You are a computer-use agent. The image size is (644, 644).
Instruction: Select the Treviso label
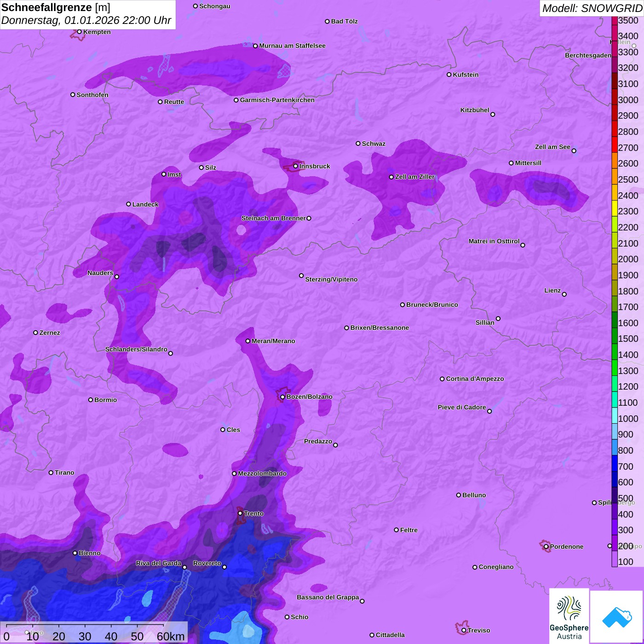click(479, 630)
